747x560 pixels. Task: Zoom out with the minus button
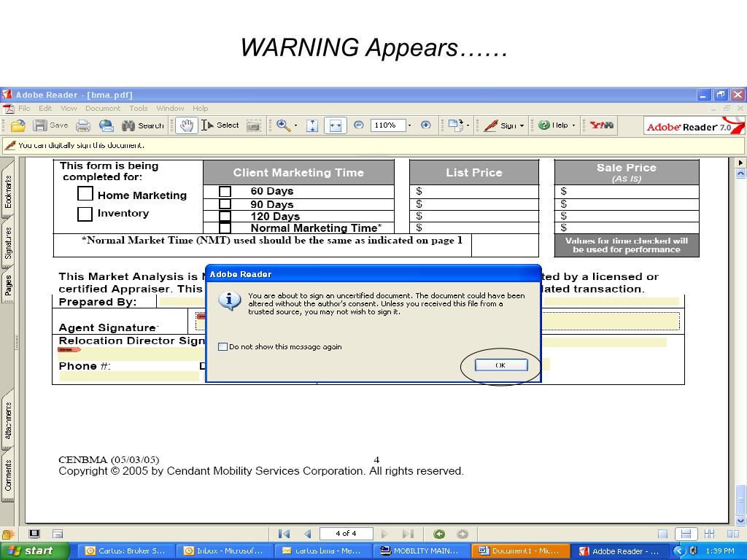pyautogui.click(x=359, y=125)
